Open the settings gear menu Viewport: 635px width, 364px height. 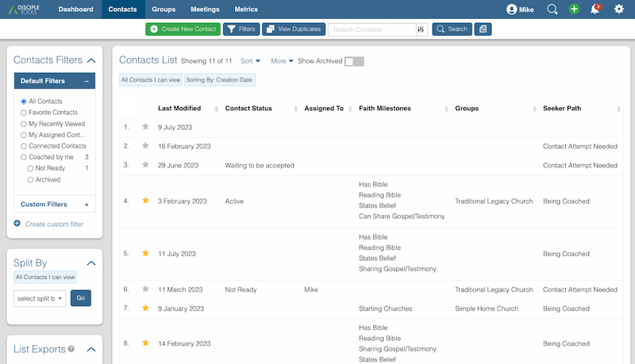pos(619,10)
